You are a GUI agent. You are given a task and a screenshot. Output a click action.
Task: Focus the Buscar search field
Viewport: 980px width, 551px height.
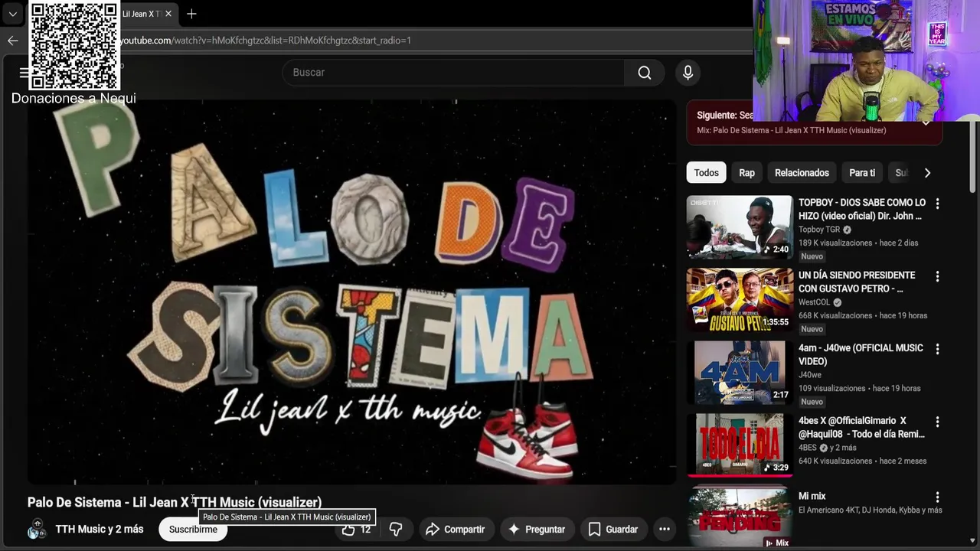point(453,73)
